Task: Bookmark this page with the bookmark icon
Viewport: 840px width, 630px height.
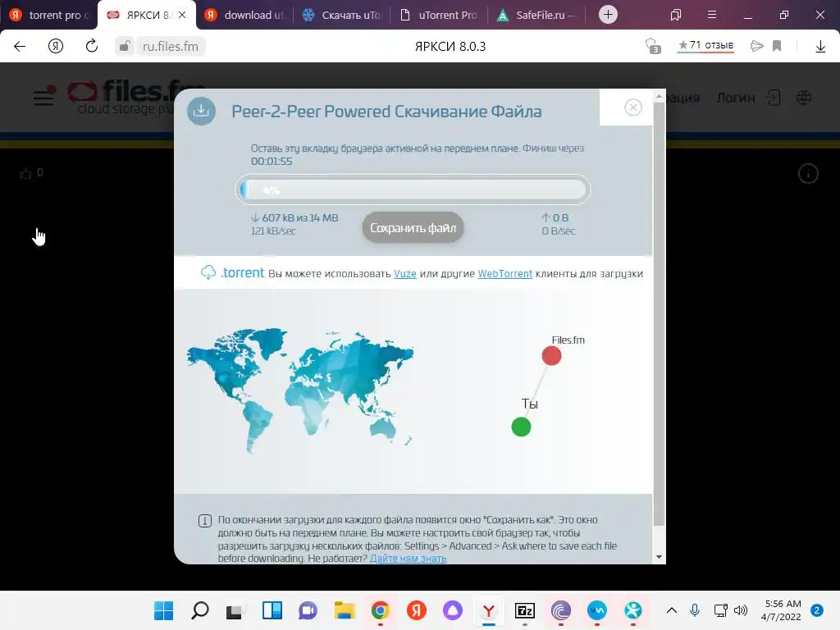Action: [777, 46]
